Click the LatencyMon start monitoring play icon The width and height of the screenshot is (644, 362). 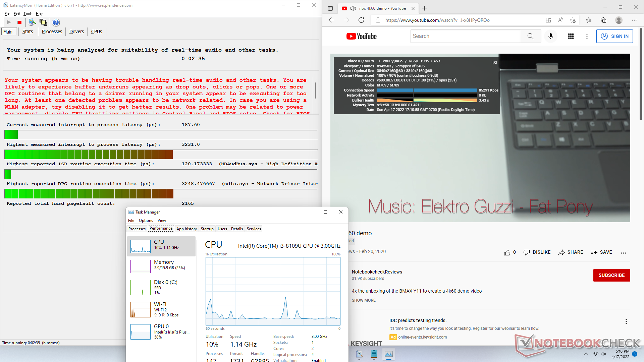[9, 22]
